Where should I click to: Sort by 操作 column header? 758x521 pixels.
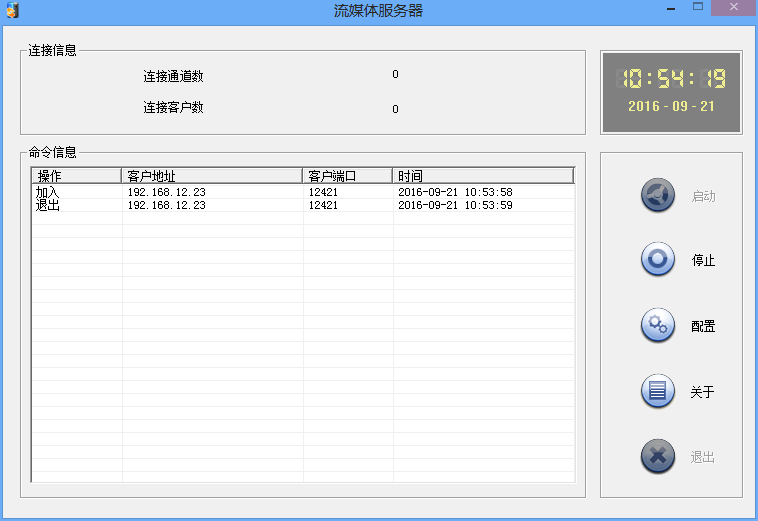[x=76, y=175]
